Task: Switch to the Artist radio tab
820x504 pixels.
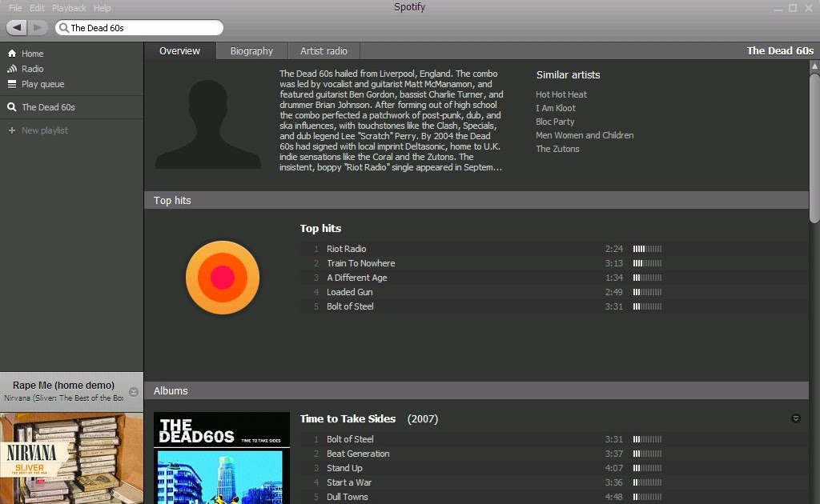Action: point(324,50)
